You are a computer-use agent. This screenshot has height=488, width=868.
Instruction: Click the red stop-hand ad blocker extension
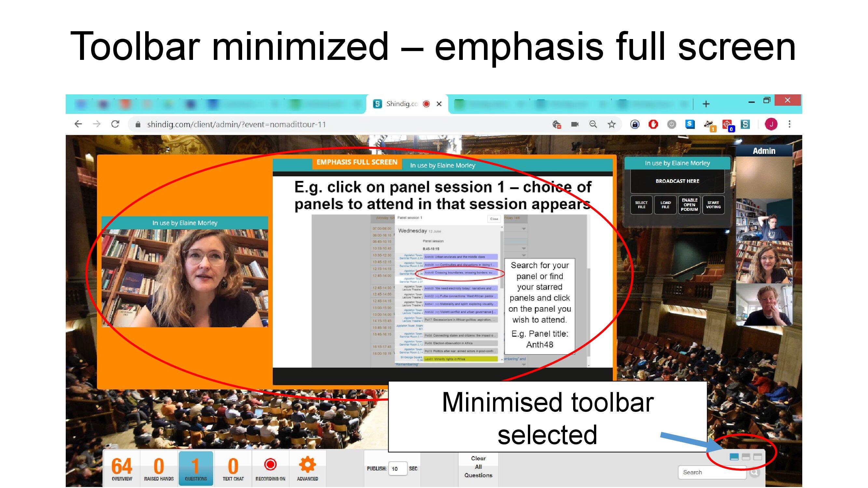[653, 124]
